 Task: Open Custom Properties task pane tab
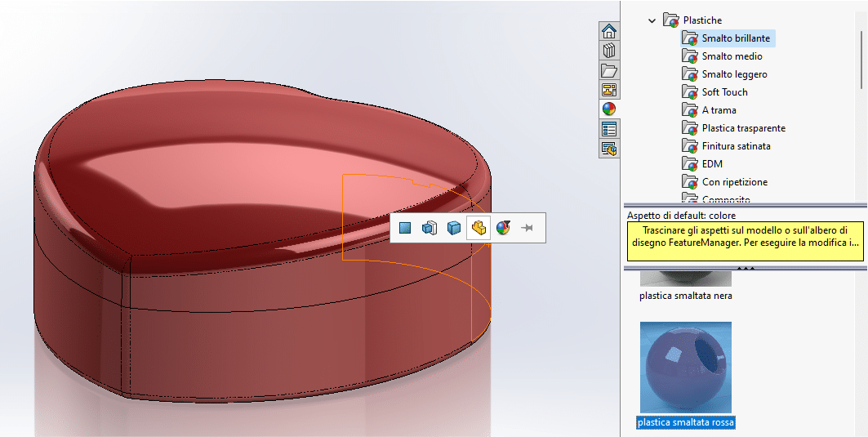(x=609, y=128)
